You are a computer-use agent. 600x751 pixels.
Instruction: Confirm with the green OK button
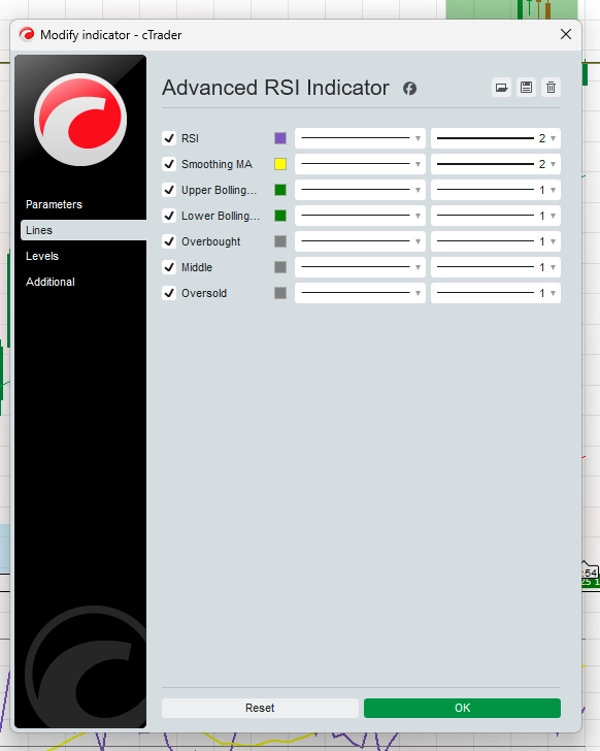(x=462, y=708)
